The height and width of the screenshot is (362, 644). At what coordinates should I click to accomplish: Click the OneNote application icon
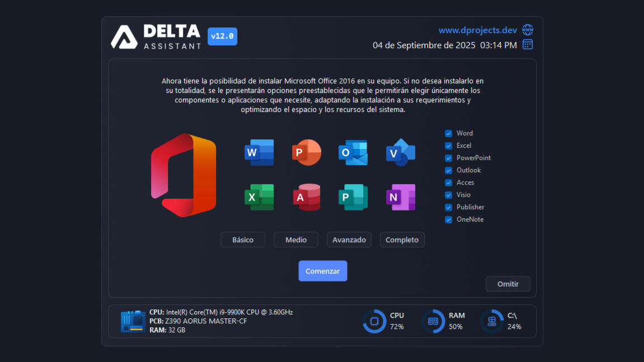[401, 197]
